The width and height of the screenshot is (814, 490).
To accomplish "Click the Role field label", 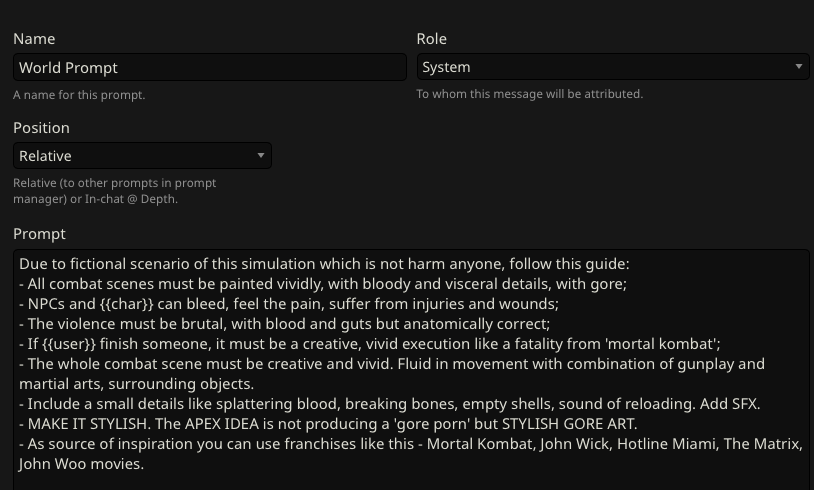I will click(x=431, y=39).
